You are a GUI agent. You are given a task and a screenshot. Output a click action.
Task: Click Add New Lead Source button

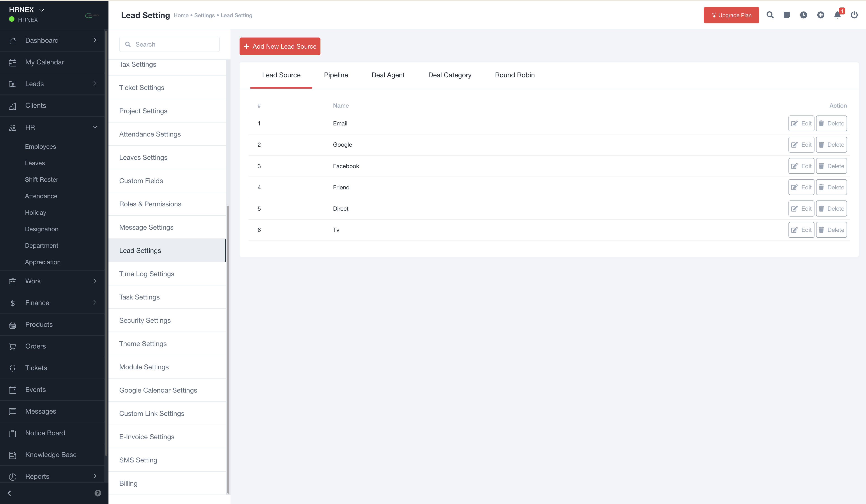(x=280, y=46)
